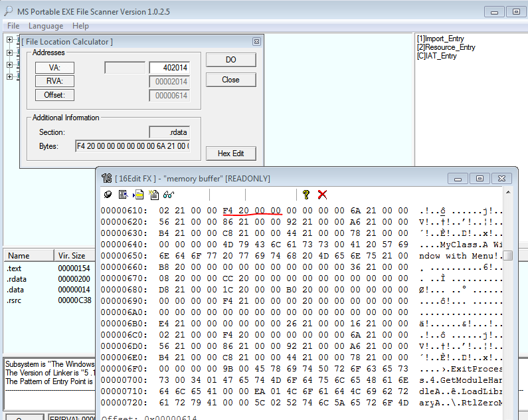The width and height of the screenshot is (528, 420).
Task: Open the yellow question mark help icon
Action: coord(306,195)
